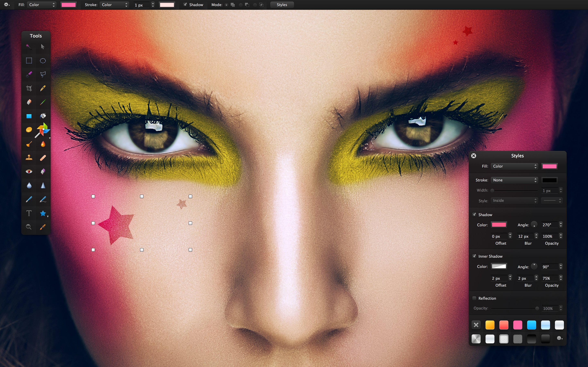
Task: Open the gear menu in top-left toolbar
Action: click(7, 5)
